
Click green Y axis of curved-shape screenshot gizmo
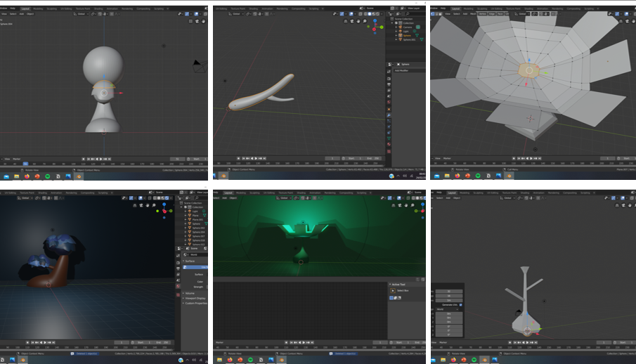pyautogui.click(x=382, y=27)
